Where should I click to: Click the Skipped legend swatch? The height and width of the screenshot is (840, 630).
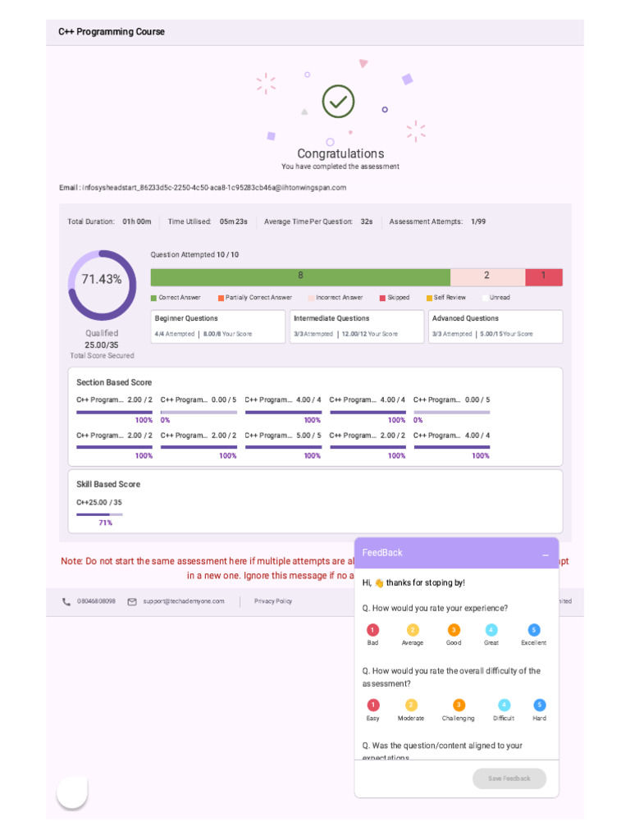[x=382, y=298]
